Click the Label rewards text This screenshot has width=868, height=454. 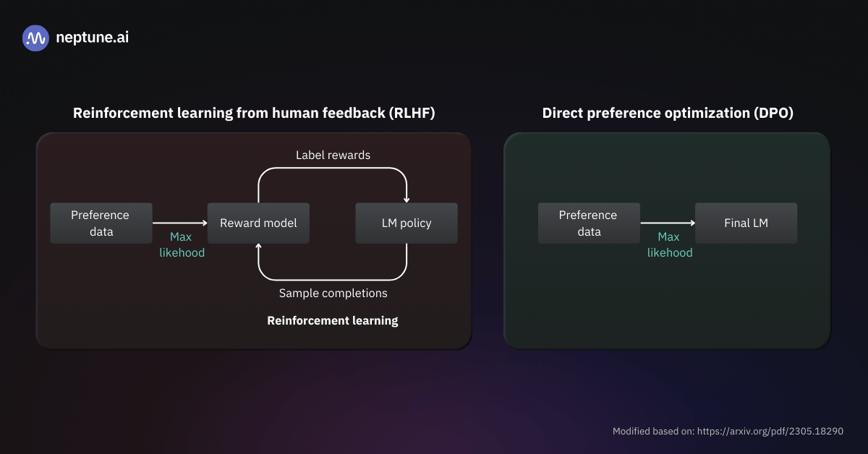coord(333,155)
